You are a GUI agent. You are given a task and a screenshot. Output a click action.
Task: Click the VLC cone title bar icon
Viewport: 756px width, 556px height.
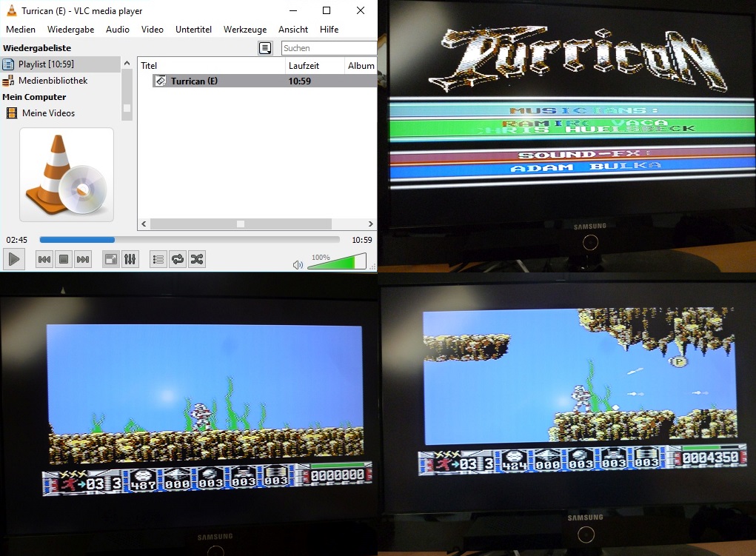point(12,10)
